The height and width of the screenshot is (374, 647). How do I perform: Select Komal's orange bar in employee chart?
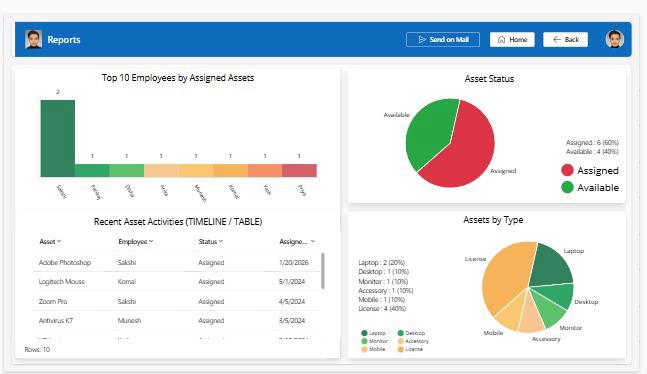point(231,170)
